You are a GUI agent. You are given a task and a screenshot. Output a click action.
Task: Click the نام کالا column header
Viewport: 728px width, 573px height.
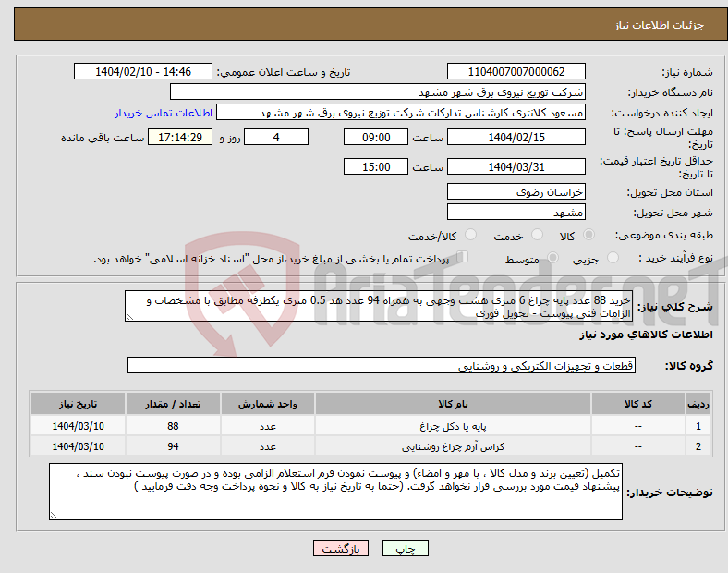(453, 404)
